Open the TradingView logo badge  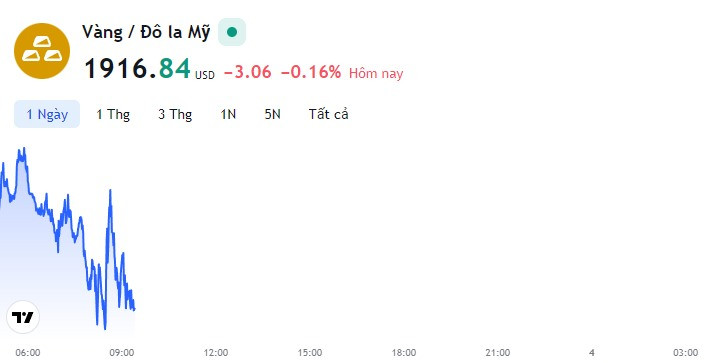click(23, 317)
